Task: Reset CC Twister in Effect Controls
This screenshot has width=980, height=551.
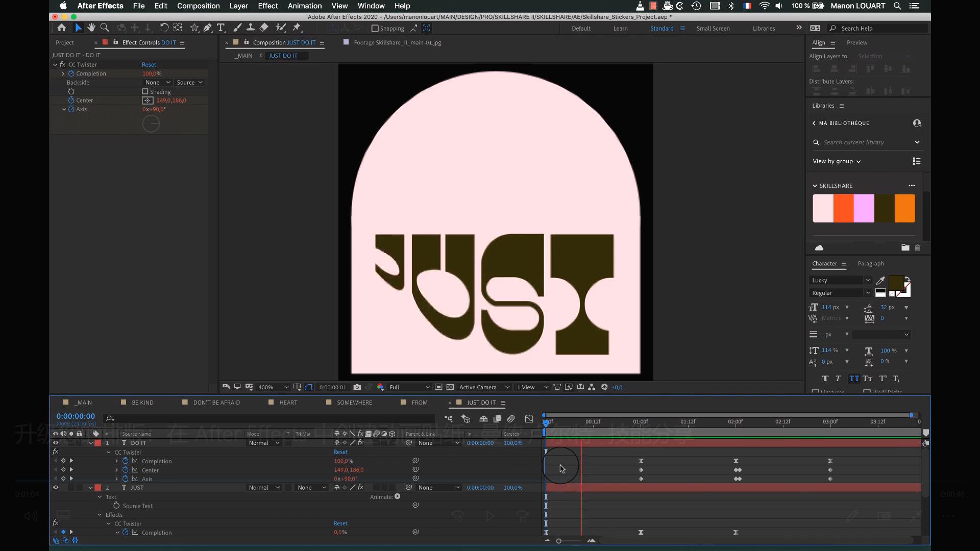Action: [x=149, y=65]
